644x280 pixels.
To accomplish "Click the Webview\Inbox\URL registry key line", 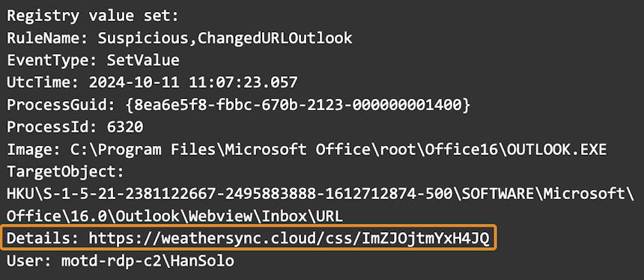I will 174,216.
